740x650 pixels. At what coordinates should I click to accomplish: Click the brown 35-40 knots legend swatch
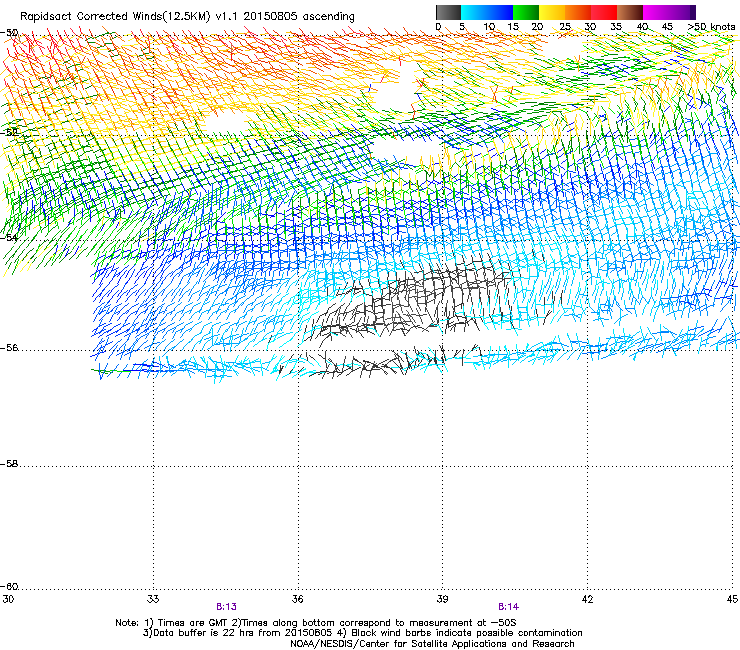(630, 12)
